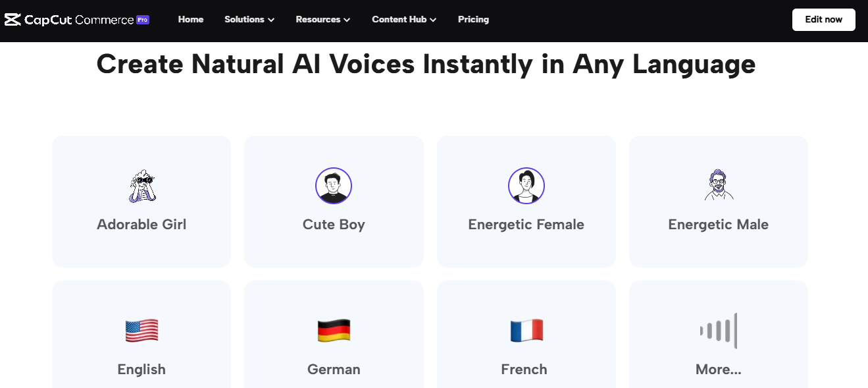Choose the Energetic Female label
The height and width of the screenshot is (388, 868).
click(x=526, y=225)
